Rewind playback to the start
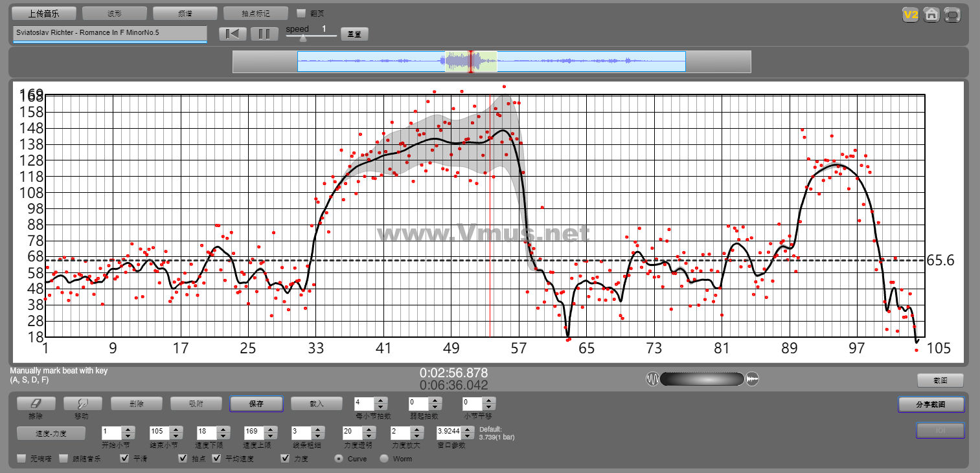This screenshot has height=473, width=980. [233, 34]
